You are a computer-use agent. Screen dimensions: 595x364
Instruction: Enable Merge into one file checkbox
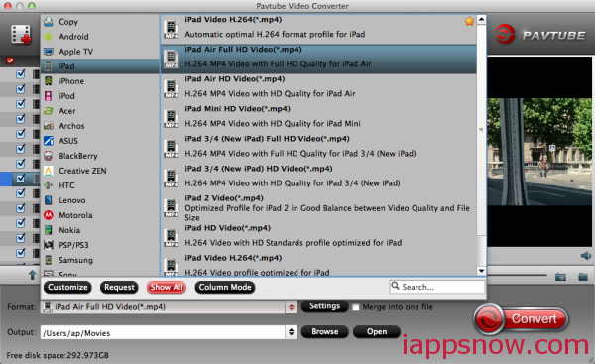point(356,307)
